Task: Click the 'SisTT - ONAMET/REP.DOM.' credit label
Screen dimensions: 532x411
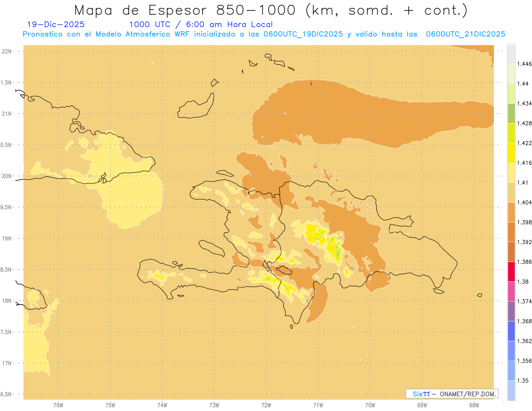Action: click(x=452, y=394)
